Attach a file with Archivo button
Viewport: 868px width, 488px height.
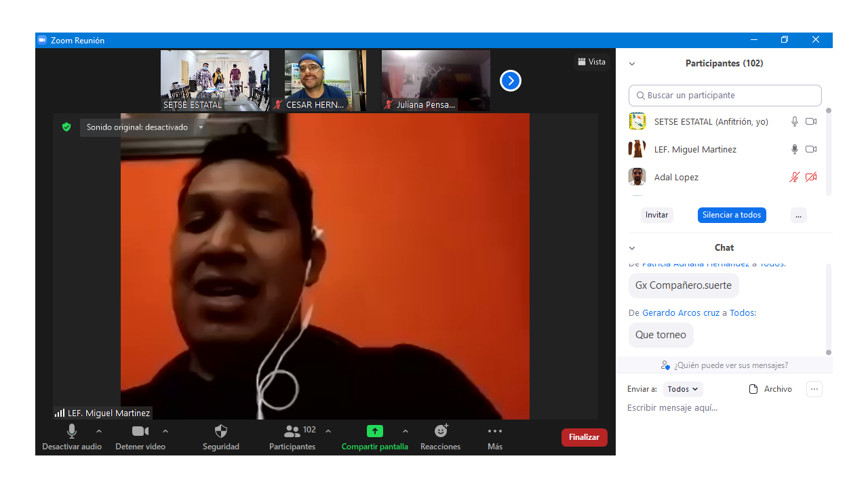tap(770, 389)
